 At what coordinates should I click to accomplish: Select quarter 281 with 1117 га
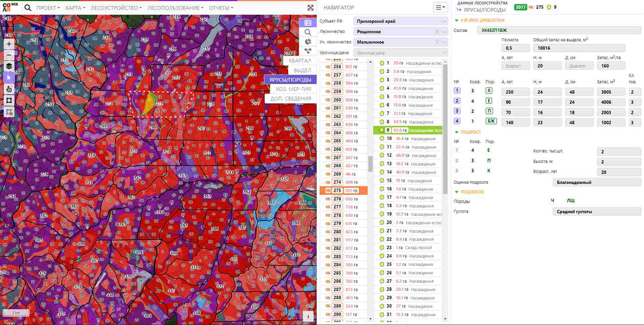click(344, 240)
